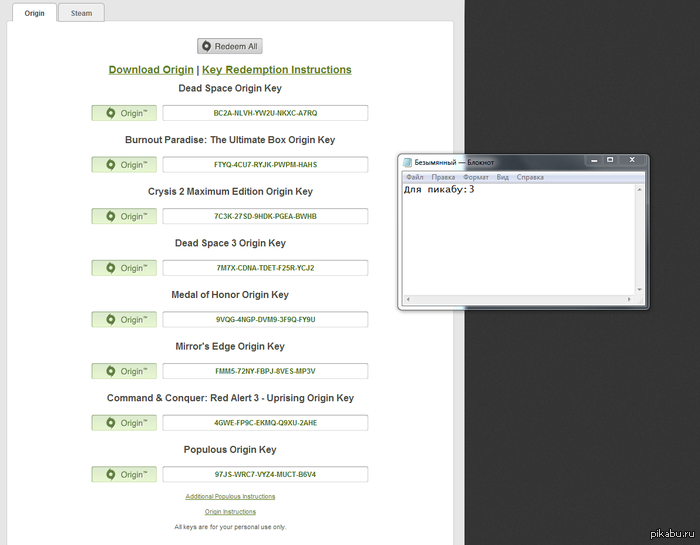Open the Файл menu in Notepad
700x545 pixels.
tap(415, 177)
